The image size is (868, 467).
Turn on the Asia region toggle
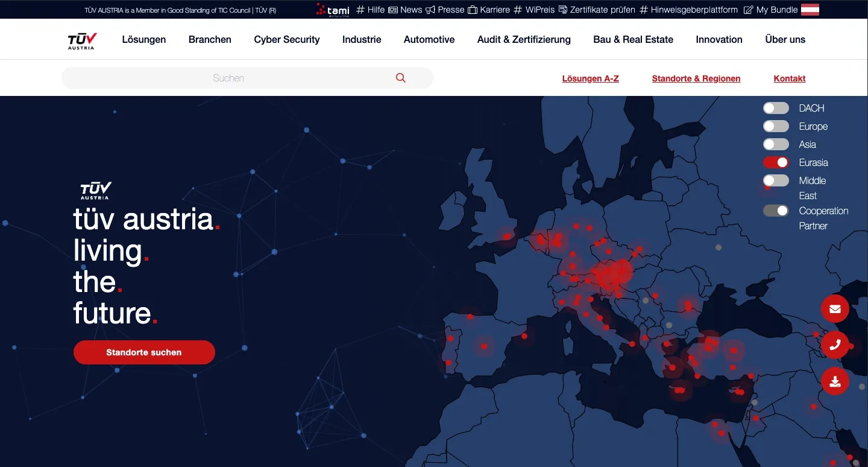(x=776, y=144)
